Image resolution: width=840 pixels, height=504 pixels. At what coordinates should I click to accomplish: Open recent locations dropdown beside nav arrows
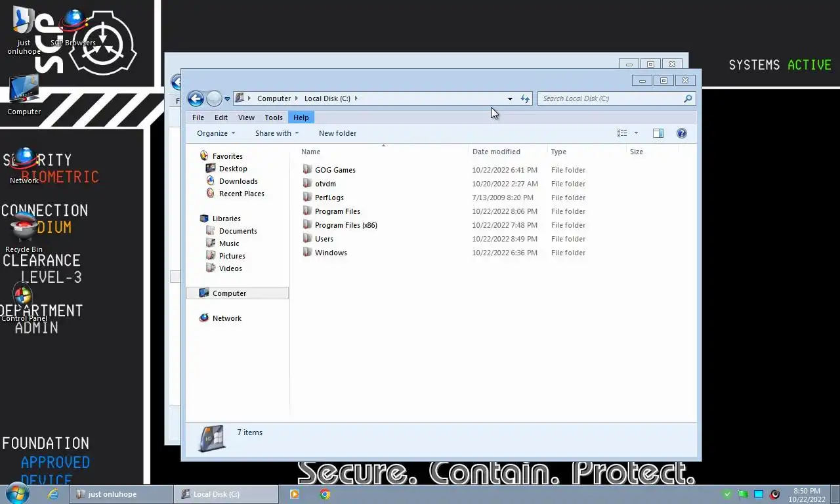pos(227,99)
